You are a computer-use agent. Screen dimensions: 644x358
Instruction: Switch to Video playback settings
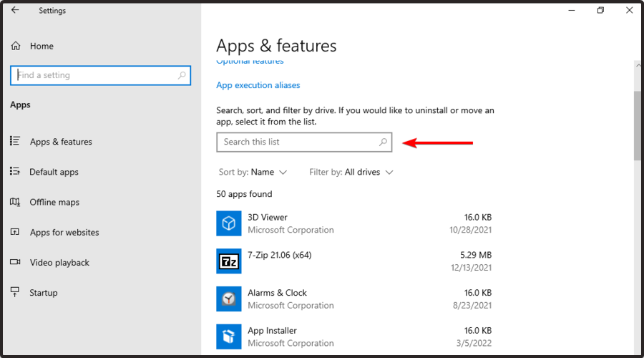click(x=59, y=263)
